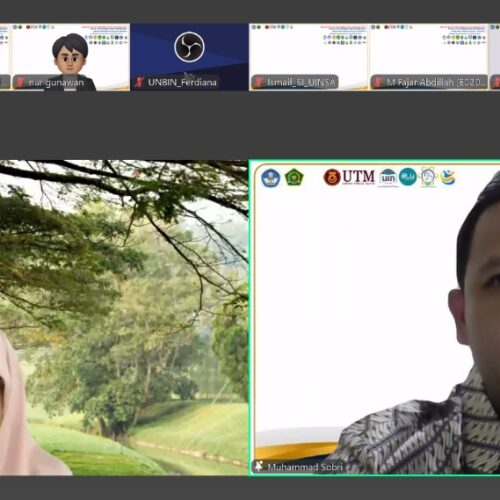500x500 pixels.
Task: Click the blue Tut Wuri Handayani logo
Action: 271,178
